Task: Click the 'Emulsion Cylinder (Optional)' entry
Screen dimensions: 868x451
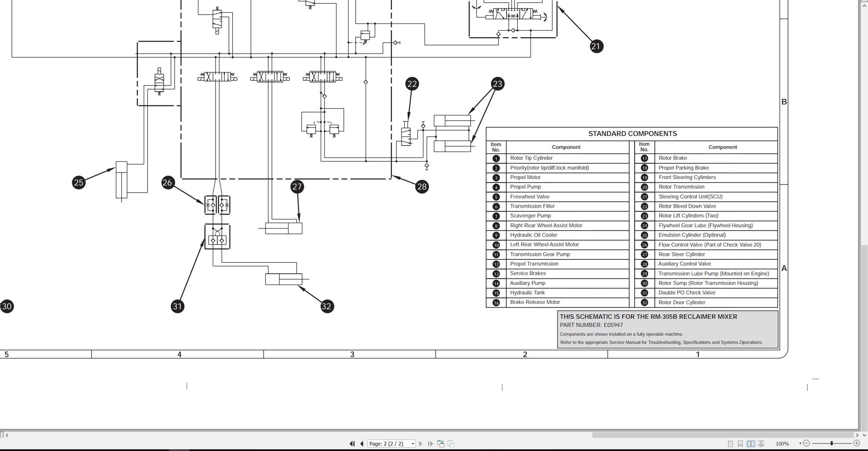Action: [692, 235]
